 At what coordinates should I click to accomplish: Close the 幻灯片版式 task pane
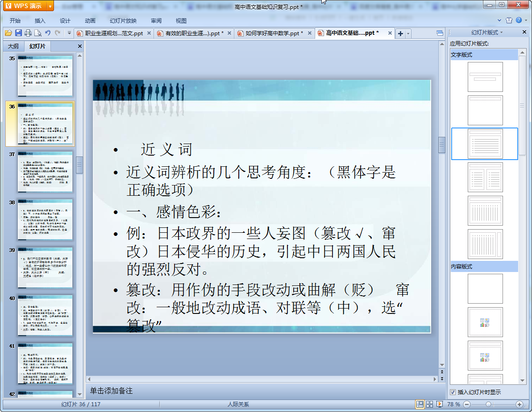click(524, 32)
